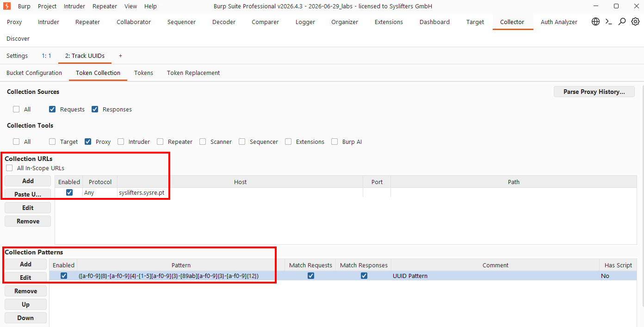Switch to the Decoder tab
The height and width of the screenshot is (327, 644).
224,22
